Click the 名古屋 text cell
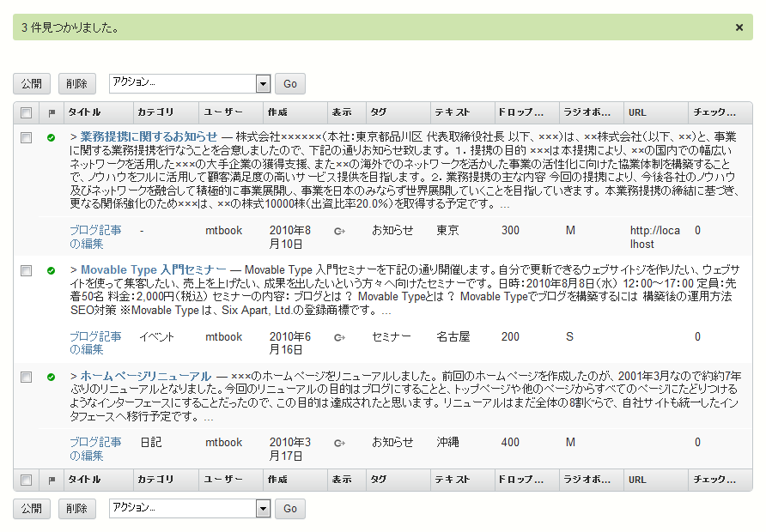This screenshot has height=532, width=766. pos(453,336)
